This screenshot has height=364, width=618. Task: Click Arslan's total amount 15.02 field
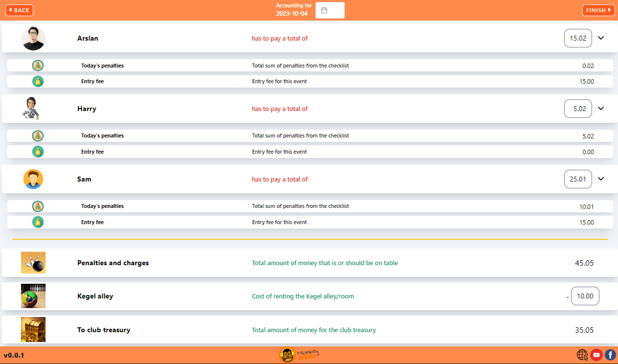[578, 38]
